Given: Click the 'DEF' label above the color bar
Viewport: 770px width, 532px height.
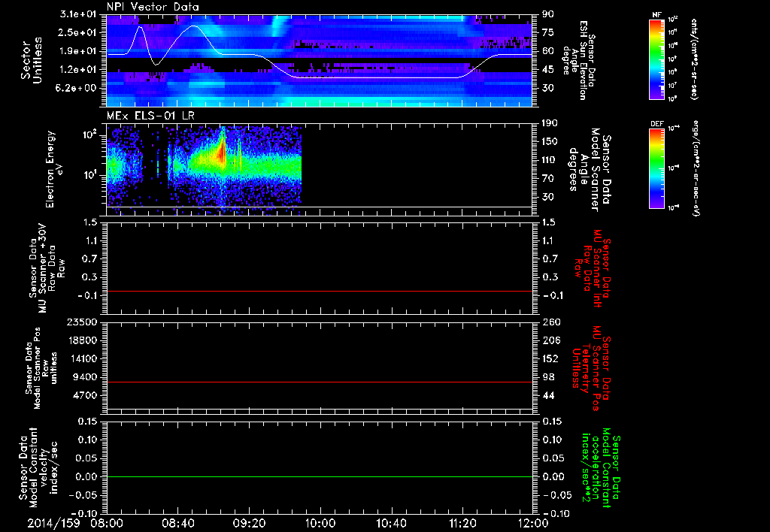Looking at the screenshot, I should tap(657, 124).
